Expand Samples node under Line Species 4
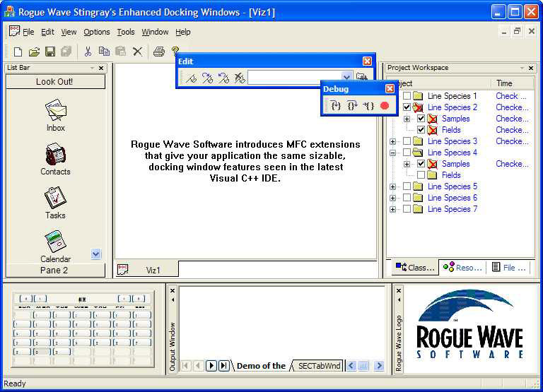 pos(407,164)
